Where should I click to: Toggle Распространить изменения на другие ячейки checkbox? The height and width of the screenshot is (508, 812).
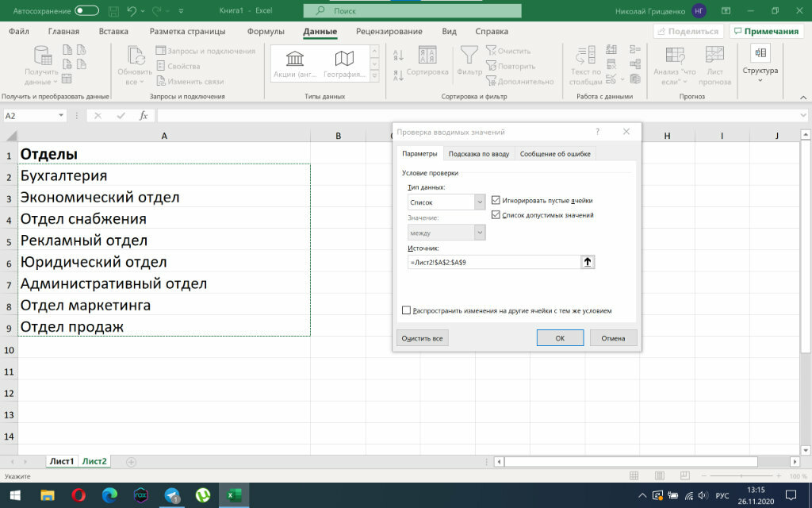[406, 310]
